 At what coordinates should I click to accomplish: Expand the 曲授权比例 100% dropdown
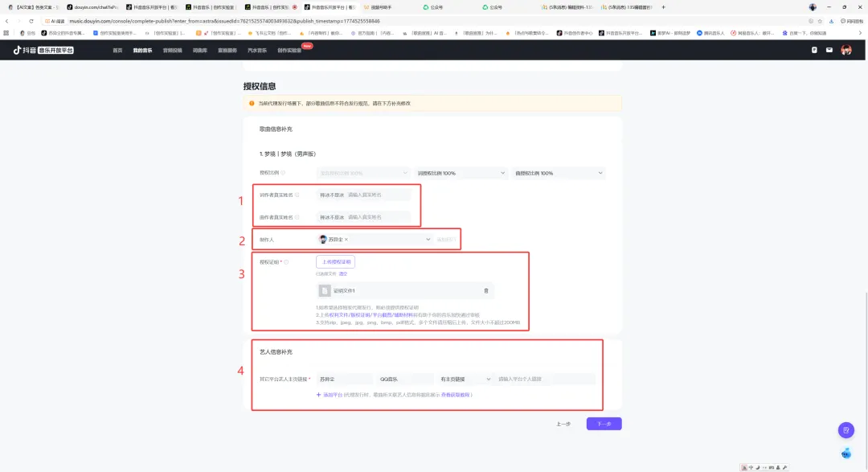(558, 173)
